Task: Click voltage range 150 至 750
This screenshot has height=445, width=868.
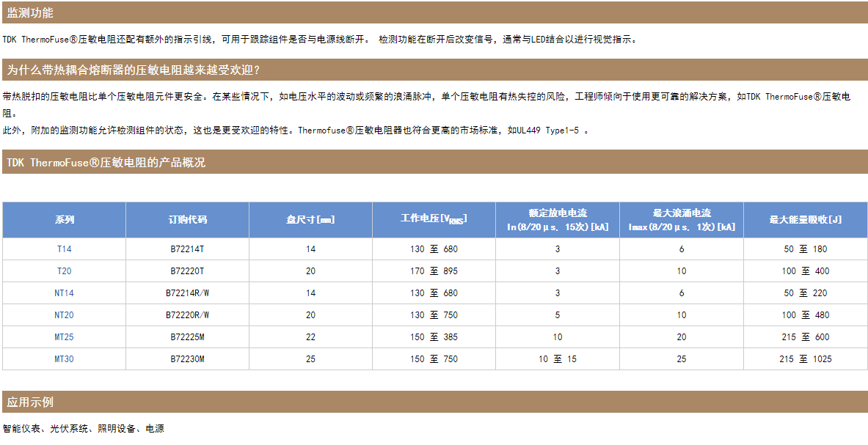Action: point(434,359)
